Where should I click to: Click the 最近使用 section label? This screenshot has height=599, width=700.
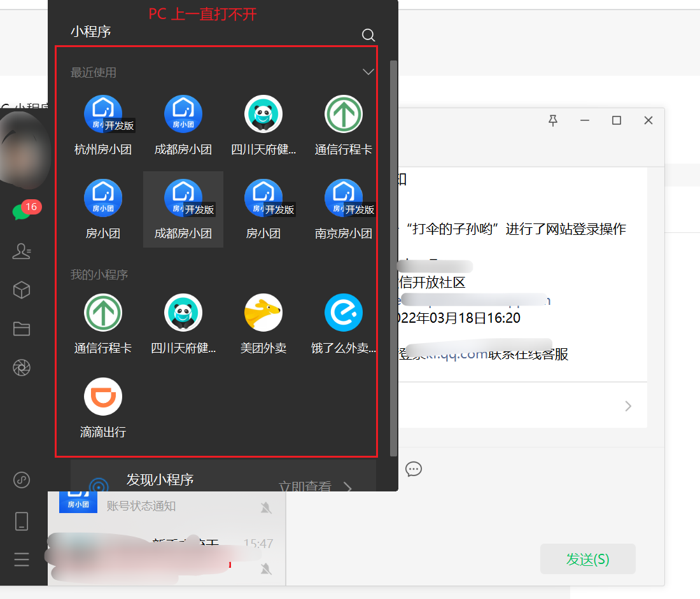pyautogui.click(x=94, y=73)
